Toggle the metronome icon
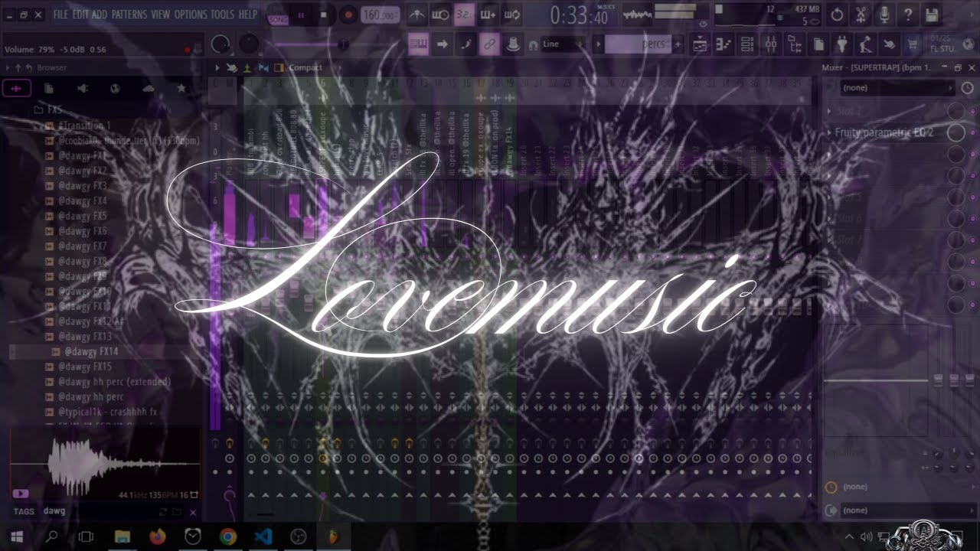 coord(417,15)
